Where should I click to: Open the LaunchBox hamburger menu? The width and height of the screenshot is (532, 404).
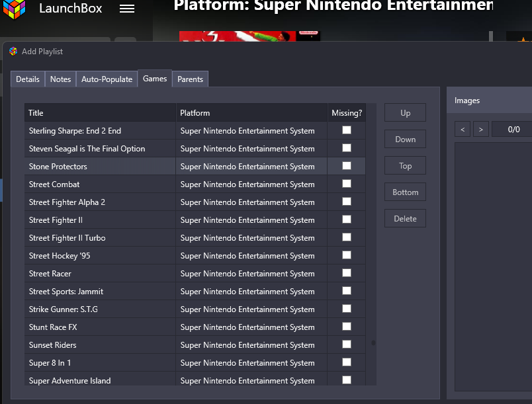click(x=127, y=9)
